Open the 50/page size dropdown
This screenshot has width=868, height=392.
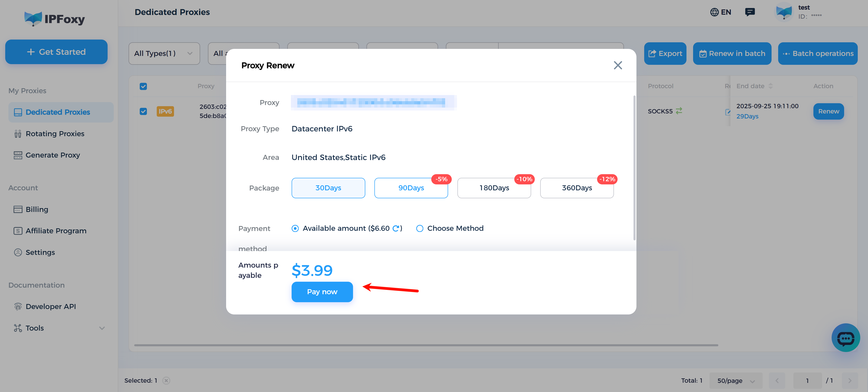click(x=736, y=381)
